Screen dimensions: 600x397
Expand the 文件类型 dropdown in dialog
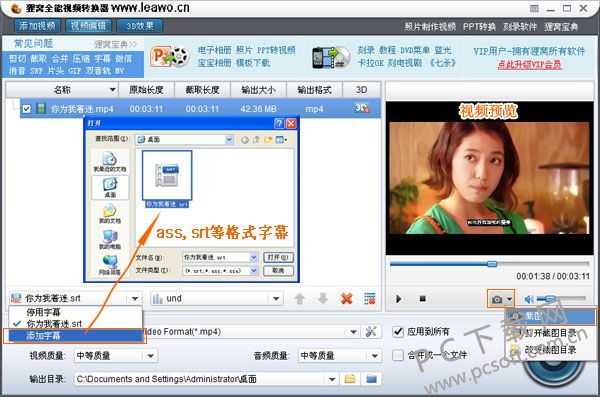click(254, 271)
